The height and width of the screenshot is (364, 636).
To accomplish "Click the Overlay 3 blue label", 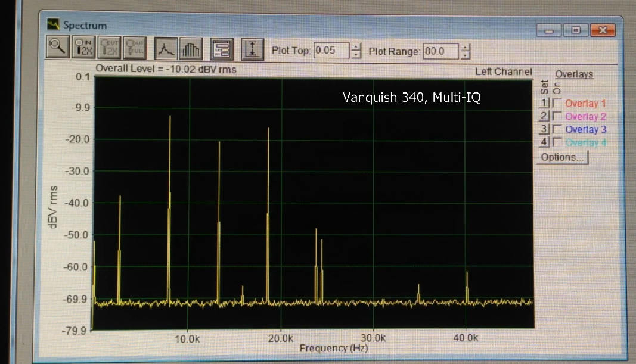I will pyautogui.click(x=586, y=130).
